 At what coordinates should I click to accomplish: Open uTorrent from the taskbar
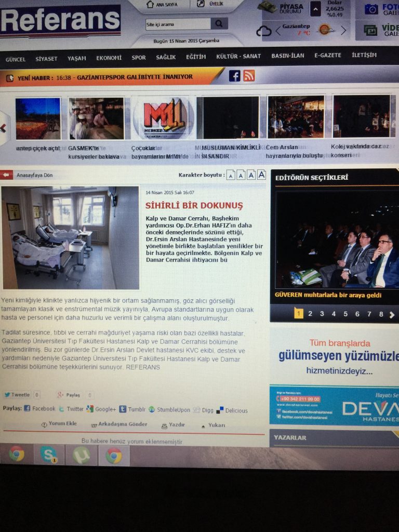point(81,455)
